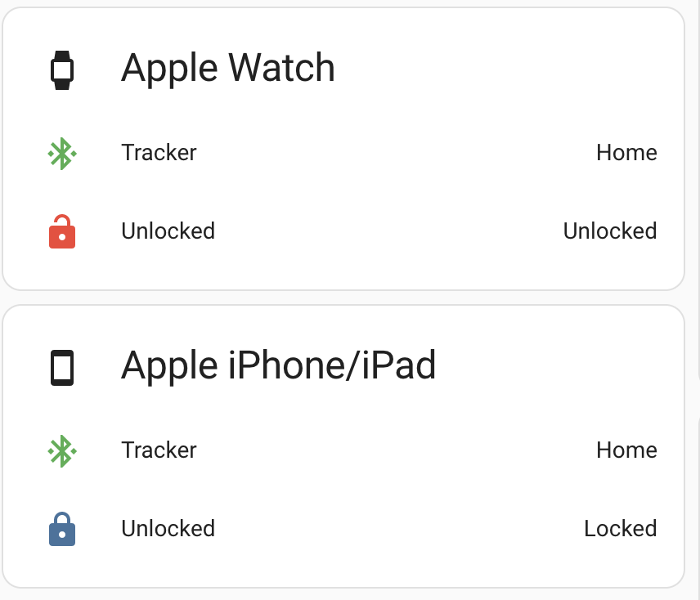
Task: Click the Bluetooth icon in Apple Watch card
Action: click(x=62, y=154)
